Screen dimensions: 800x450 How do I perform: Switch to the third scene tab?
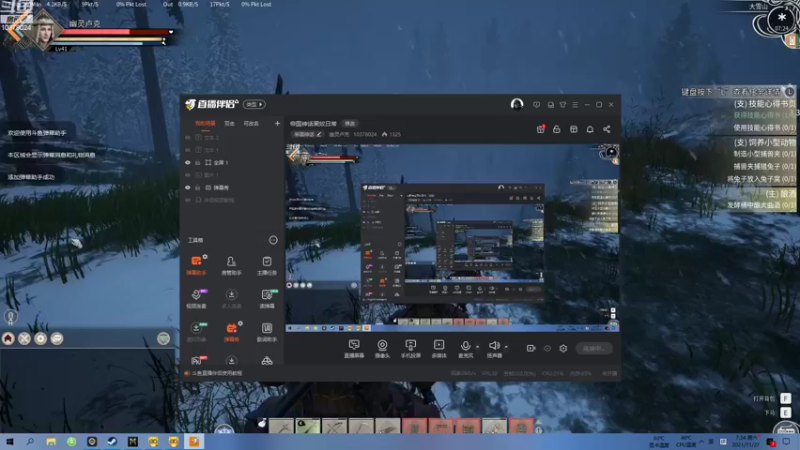click(x=251, y=123)
